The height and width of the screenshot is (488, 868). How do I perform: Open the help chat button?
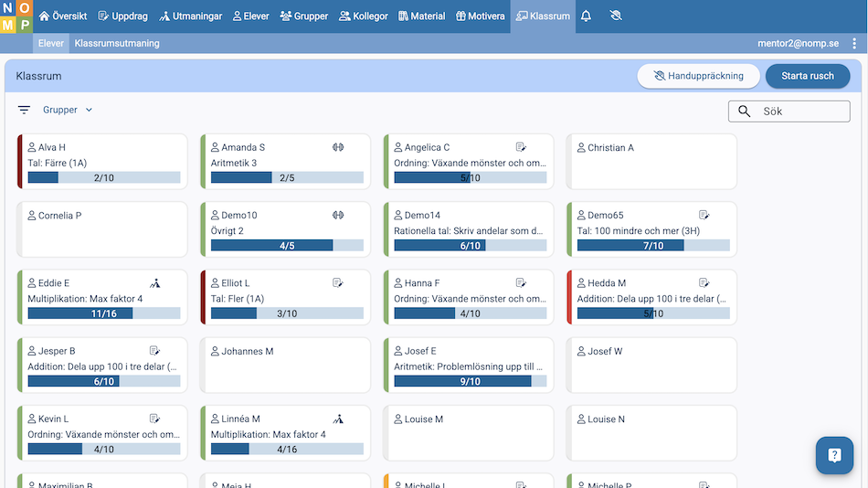coord(833,454)
